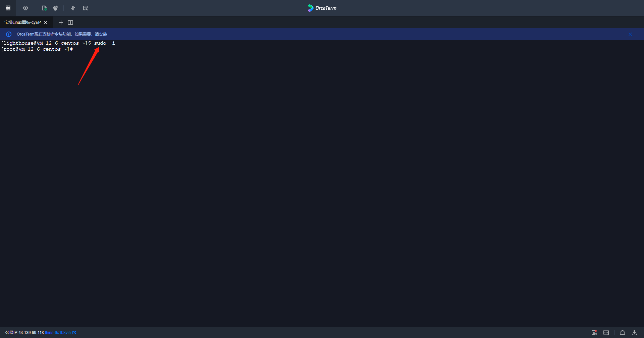Image resolution: width=644 pixels, height=338 pixels.
Task: Add a new terminal tab with plus
Action: pos(61,22)
